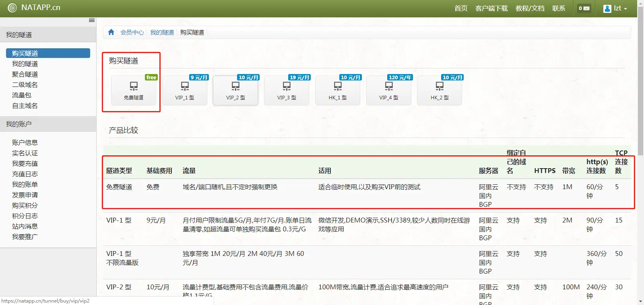Collapse the 我的账户 sidebar section header

point(48,124)
